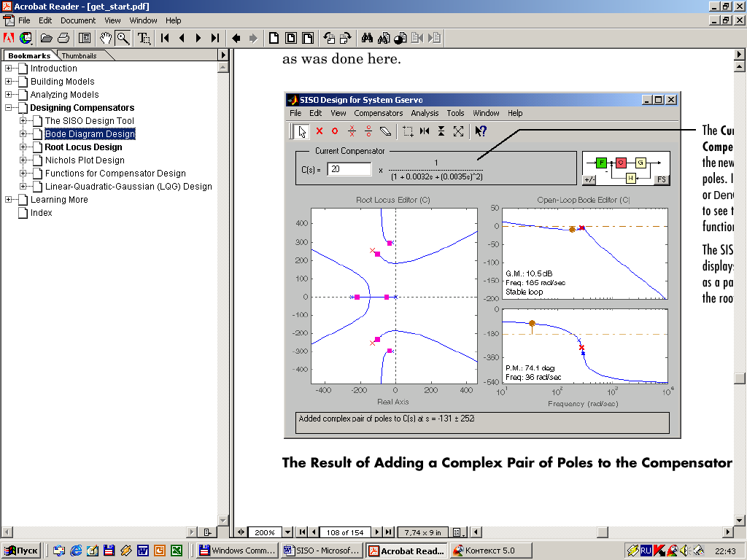Toggle the navigation pane toolbar button

85,38
